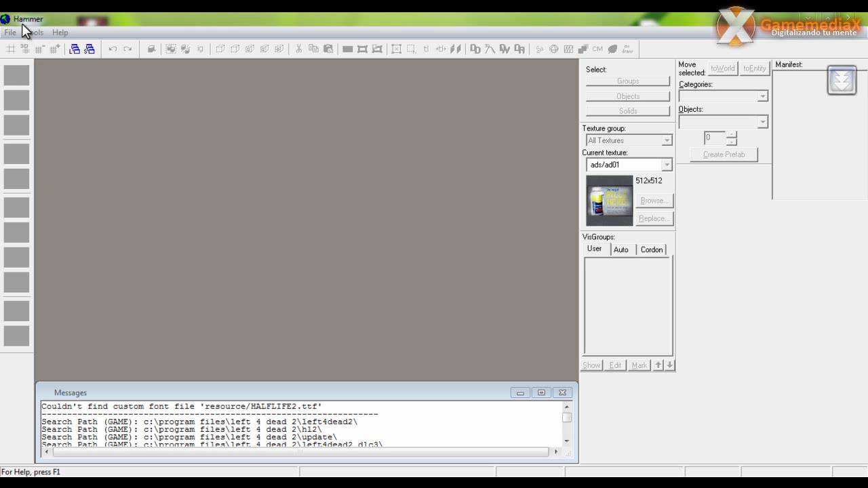Viewport: 868px width, 488px height.
Task: Increase the prefab count stepper value
Action: (x=731, y=134)
